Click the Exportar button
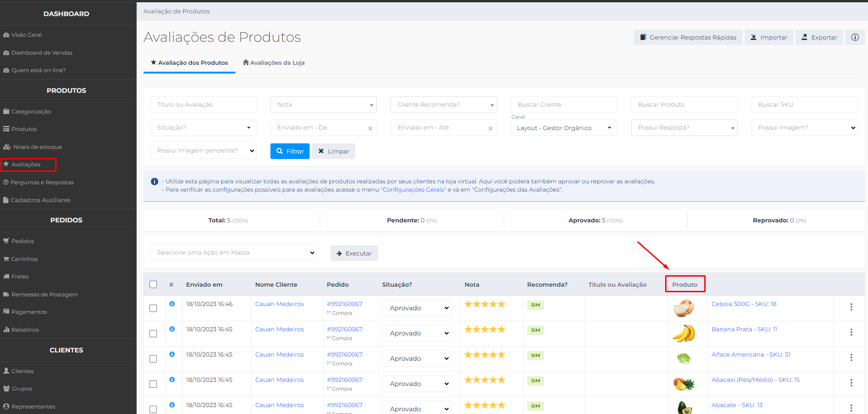The width and height of the screenshot is (868, 414). click(819, 37)
